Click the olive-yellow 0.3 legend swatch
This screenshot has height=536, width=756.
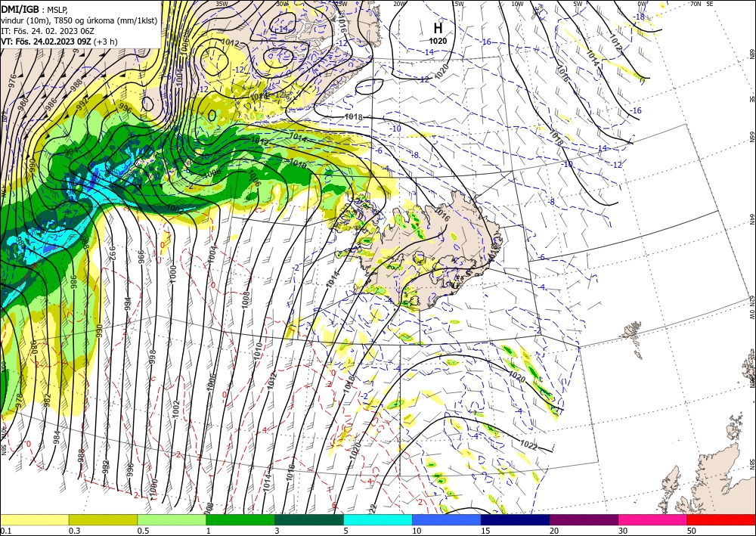coord(103,519)
